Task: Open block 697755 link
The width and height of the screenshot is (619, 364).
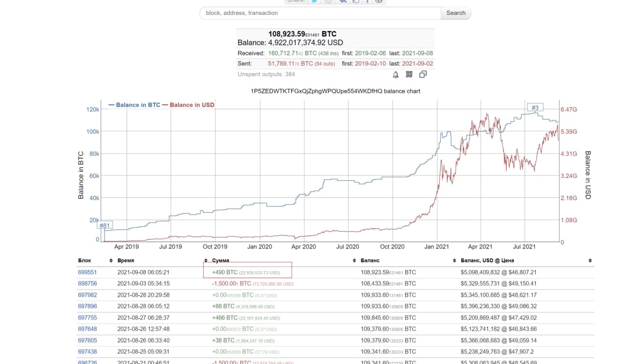Action: point(88,318)
